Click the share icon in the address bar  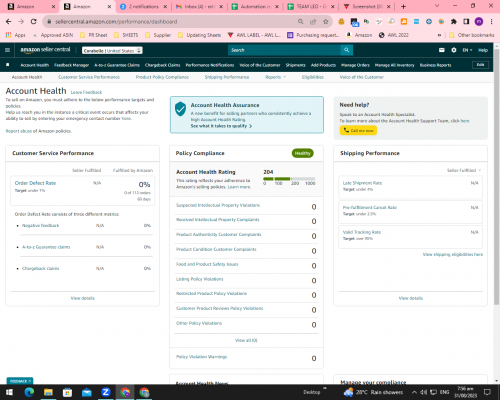313,22
